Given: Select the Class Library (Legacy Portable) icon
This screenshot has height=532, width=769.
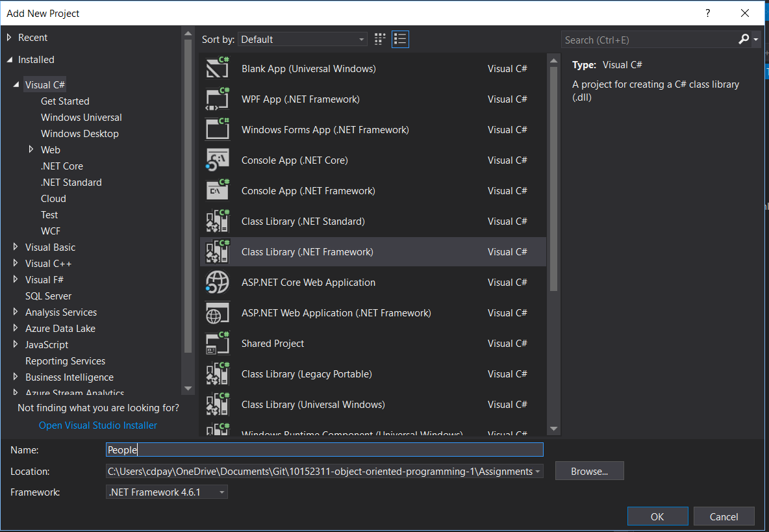Looking at the screenshot, I should (218, 374).
